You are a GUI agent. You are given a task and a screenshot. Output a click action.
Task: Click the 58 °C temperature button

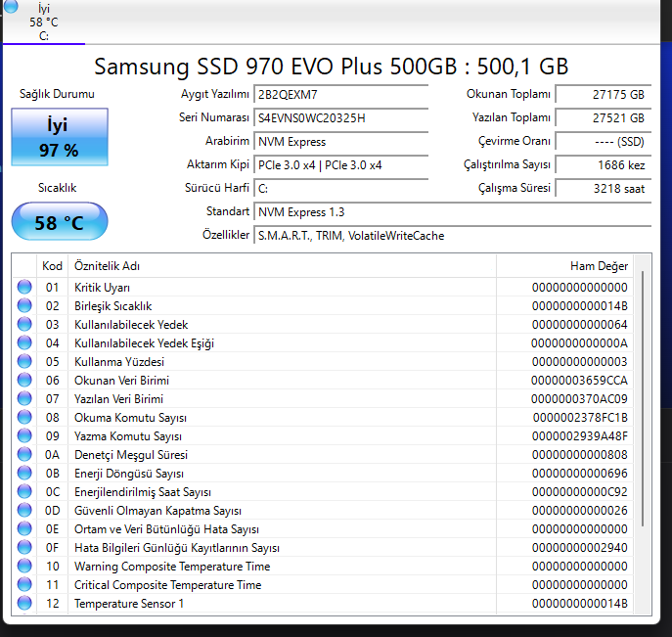coord(60,221)
